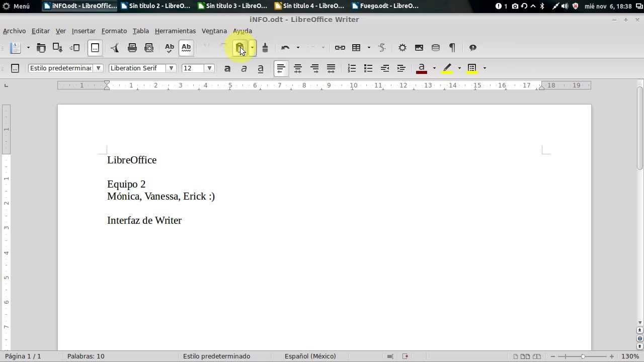Toggle the styles sidebar icon on formatting bar
Viewport: 644px width, 362px height.
point(15,68)
